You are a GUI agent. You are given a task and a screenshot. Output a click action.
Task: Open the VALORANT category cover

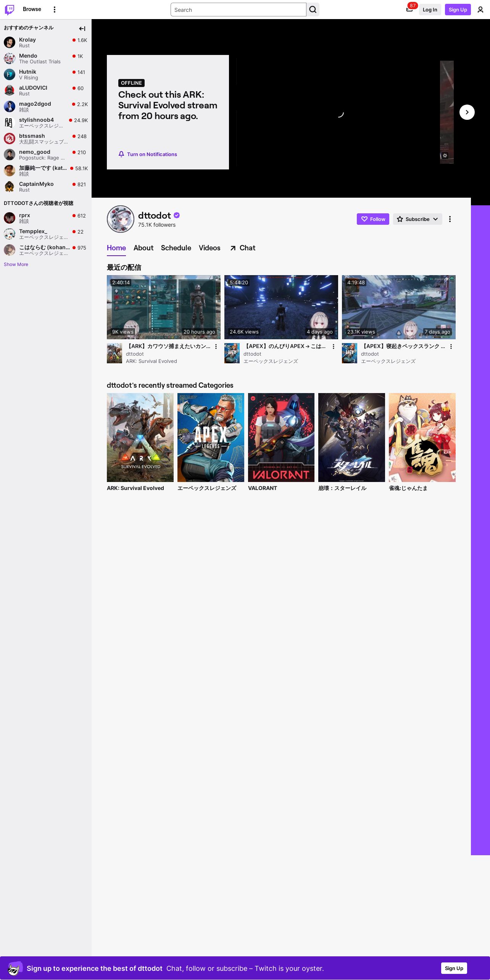click(x=281, y=437)
